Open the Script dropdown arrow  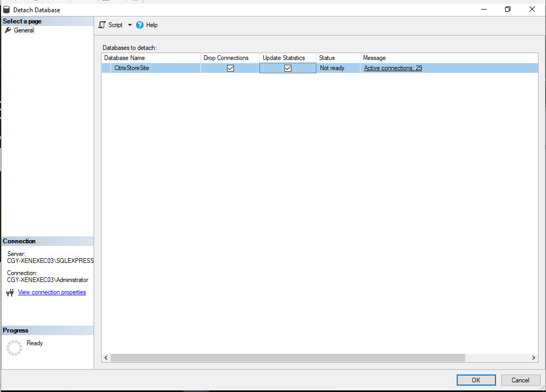tap(130, 25)
